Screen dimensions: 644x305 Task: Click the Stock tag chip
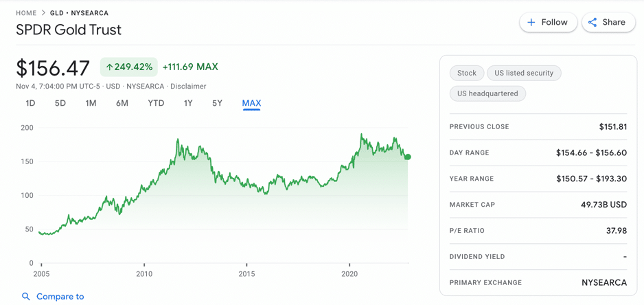467,73
